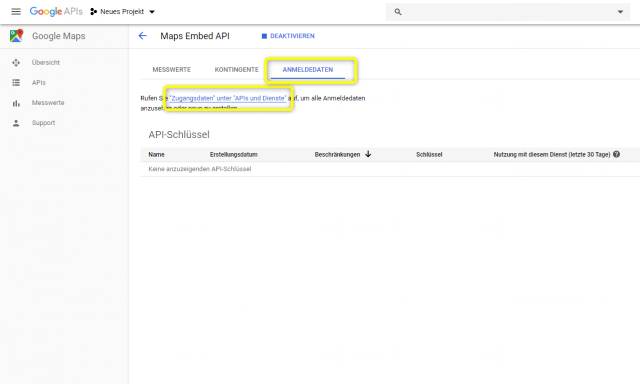The image size is (640, 384).
Task: Click the Schlüssel column header
Action: [429, 155]
